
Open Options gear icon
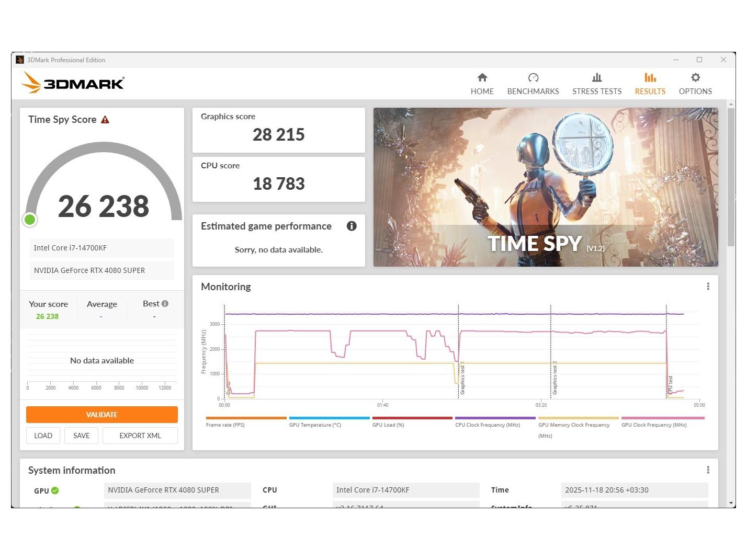695,78
